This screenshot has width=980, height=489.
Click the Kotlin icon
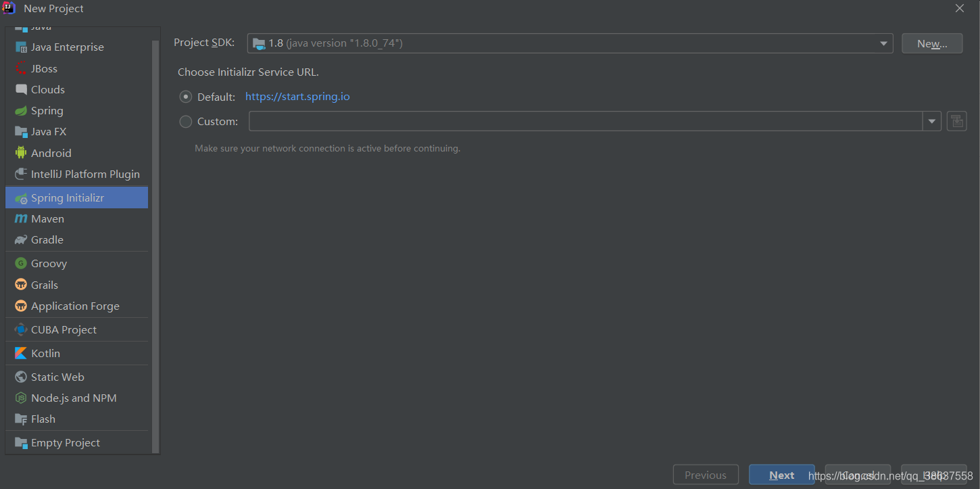pyautogui.click(x=21, y=353)
